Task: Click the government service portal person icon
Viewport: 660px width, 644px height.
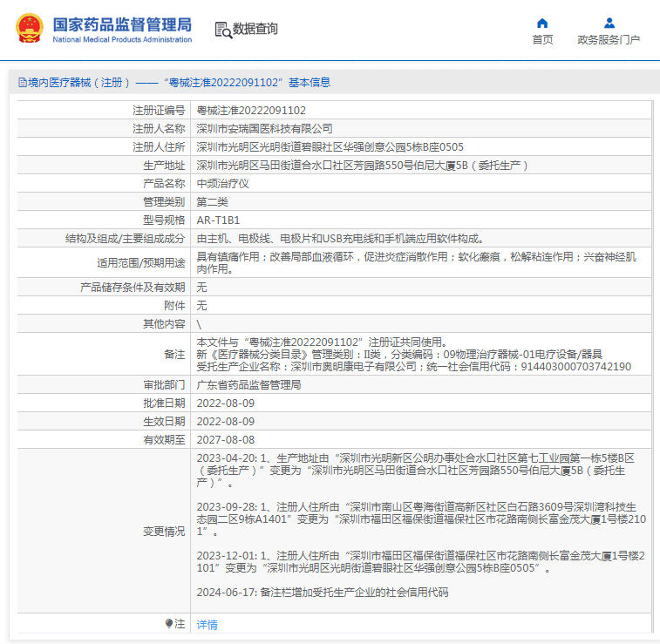Action: click(609, 23)
